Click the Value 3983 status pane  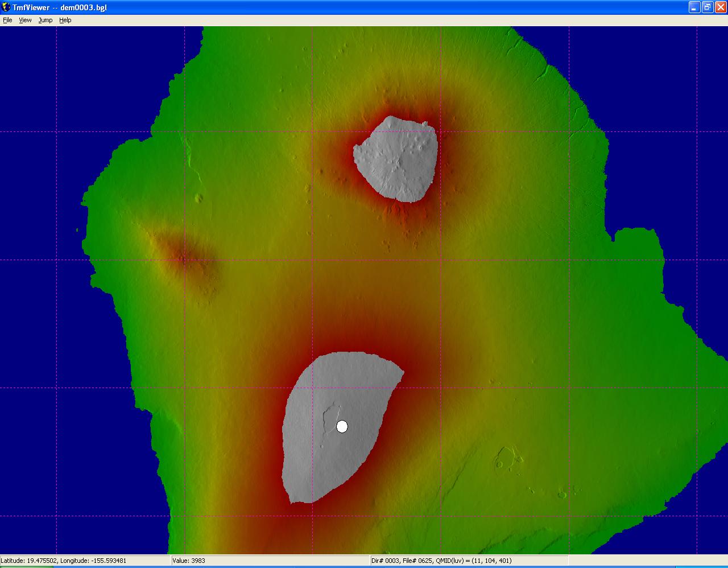[270, 561]
